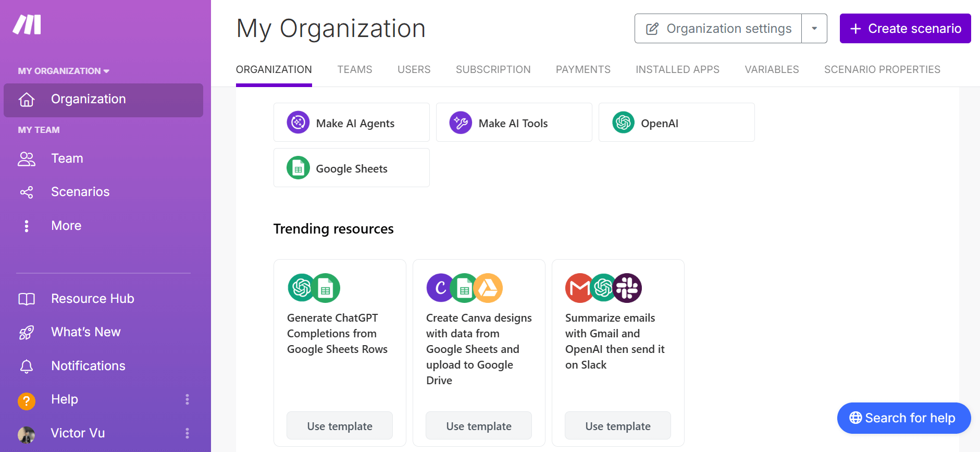980x452 pixels.
Task: Click the Notifications bell icon
Action: pyautogui.click(x=27, y=367)
